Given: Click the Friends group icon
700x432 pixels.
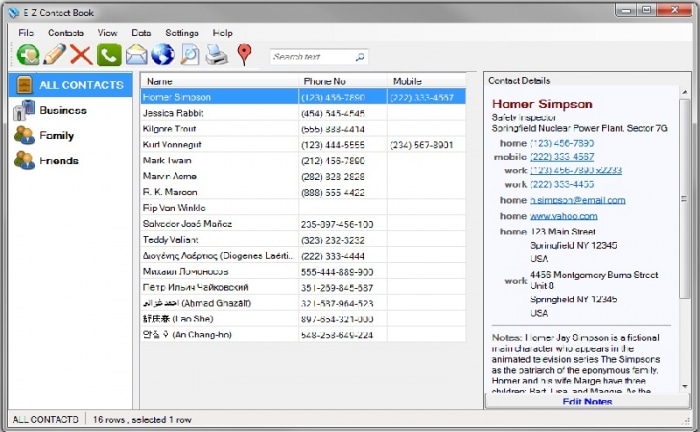Looking at the screenshot, I should tap(24, 160).
